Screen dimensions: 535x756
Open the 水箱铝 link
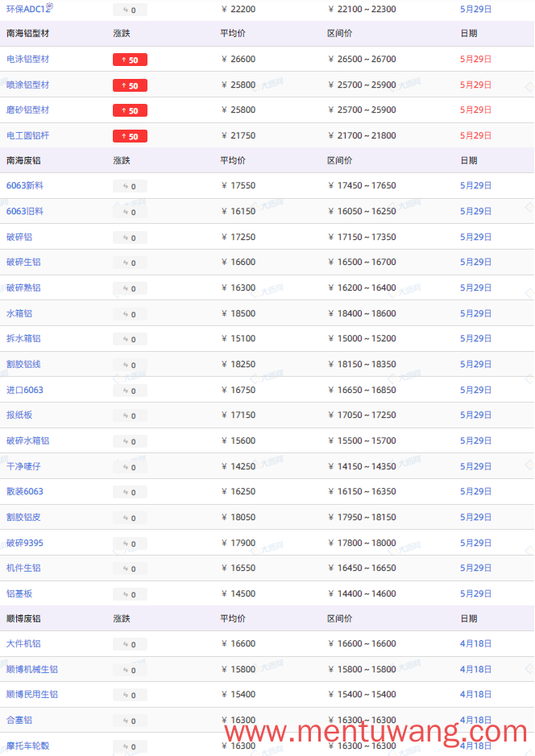[x=19, y=313]
